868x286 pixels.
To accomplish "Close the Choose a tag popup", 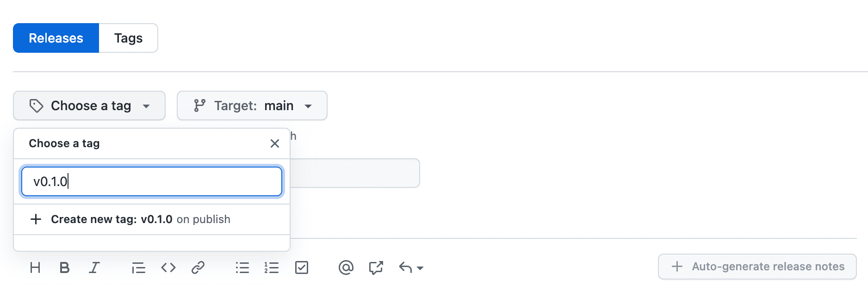I will pos(275,143).
